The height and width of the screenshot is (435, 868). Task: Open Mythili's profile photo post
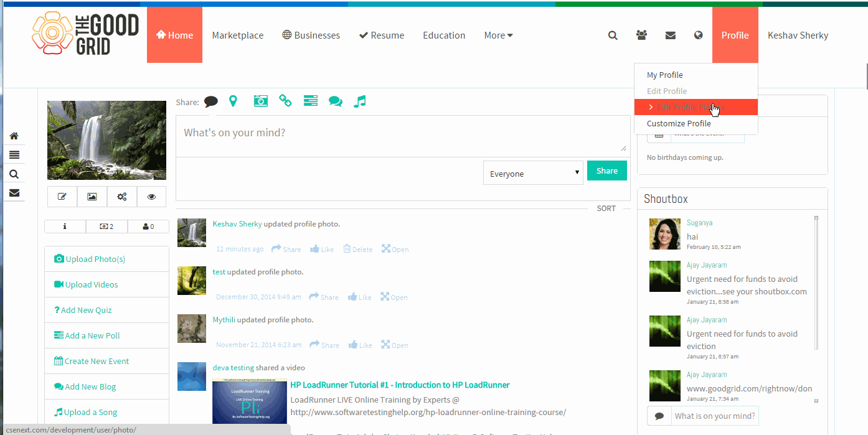[x=395, y=345]
